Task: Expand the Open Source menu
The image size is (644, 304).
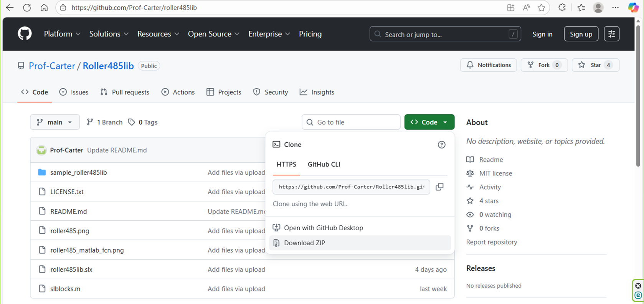Action: [x=214, y=34]
